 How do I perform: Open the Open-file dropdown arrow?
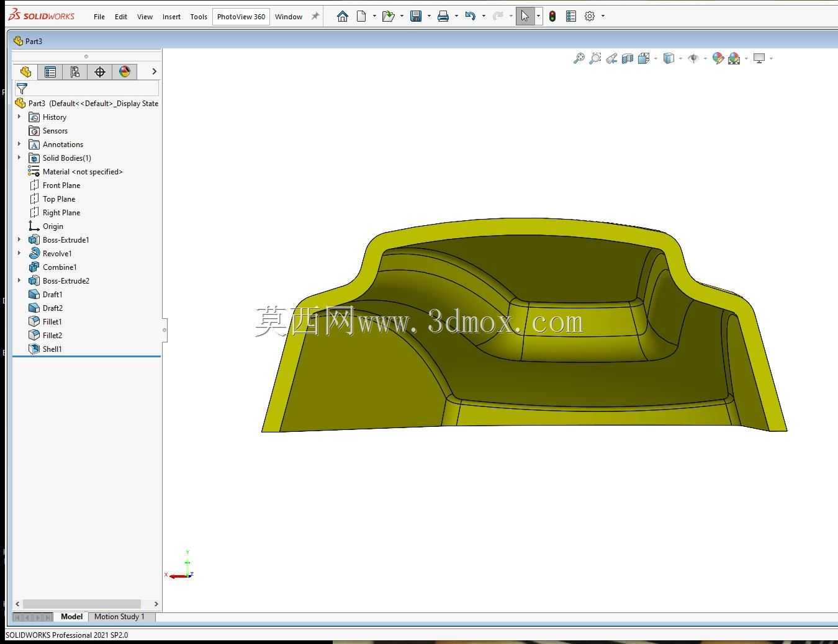[x=402, y=16]
